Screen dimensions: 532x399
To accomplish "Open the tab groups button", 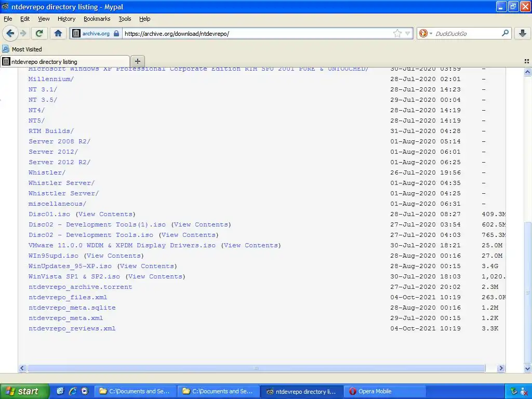I will (527, 61).
